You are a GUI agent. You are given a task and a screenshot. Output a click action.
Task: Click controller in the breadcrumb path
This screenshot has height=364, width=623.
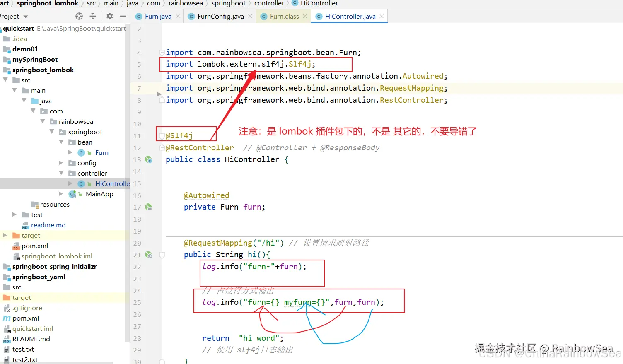[269, 3]
